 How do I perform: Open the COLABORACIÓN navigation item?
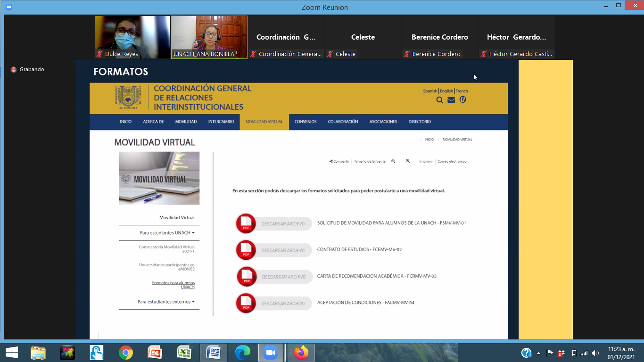[x=343, y=122]
